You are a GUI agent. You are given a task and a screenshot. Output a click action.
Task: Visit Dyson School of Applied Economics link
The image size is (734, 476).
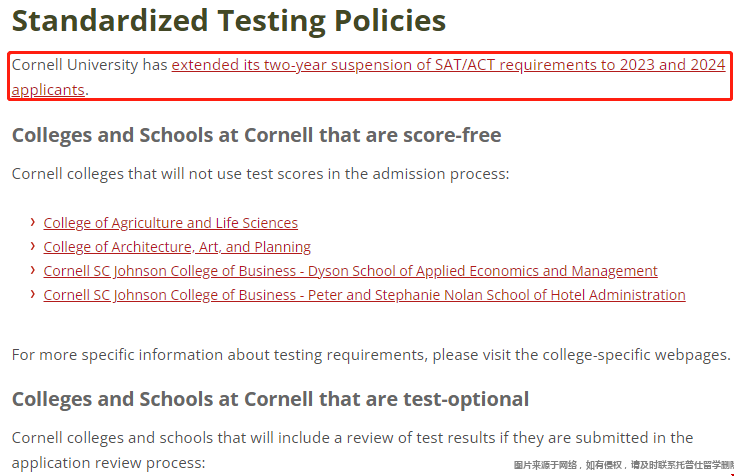click(350, 271)
